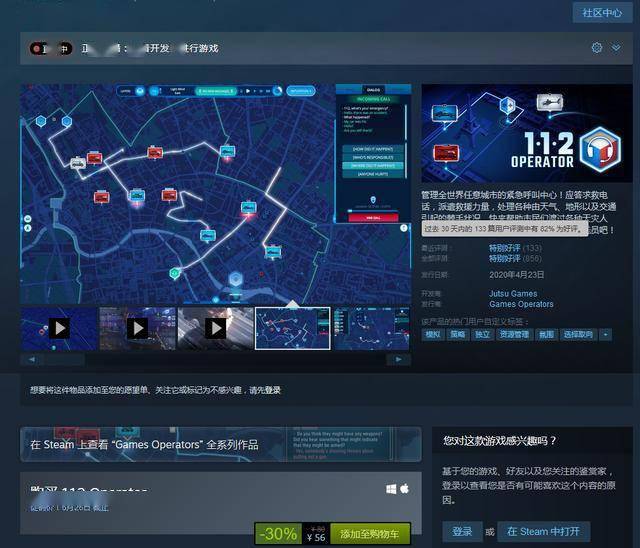Open recent reviews 特别好评 (133) link
Screen dimensions: 640x548
[x=515, y=248]
